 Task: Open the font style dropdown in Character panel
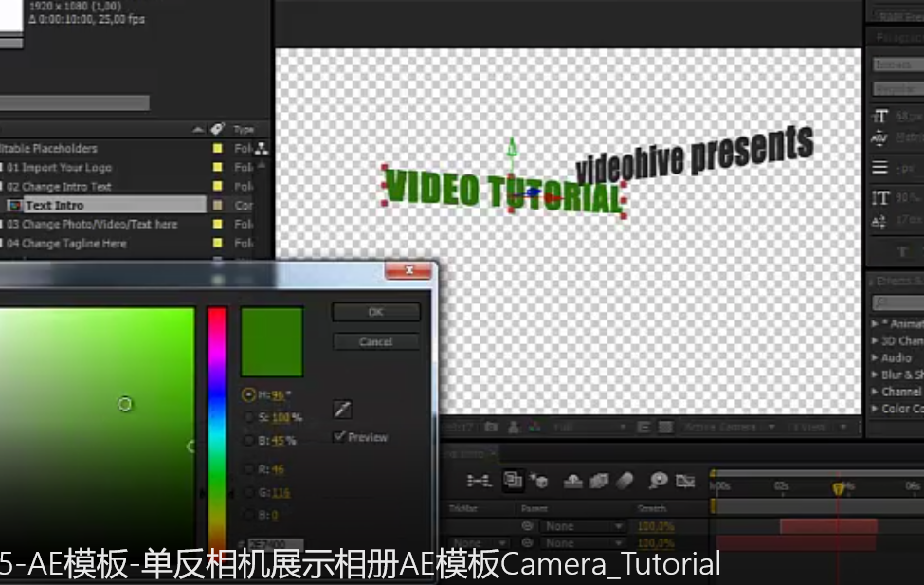(898, 90)
